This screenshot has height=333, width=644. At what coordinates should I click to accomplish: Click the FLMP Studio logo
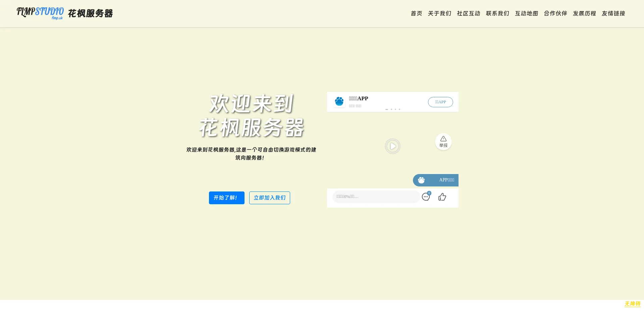(x=40, y=13)
